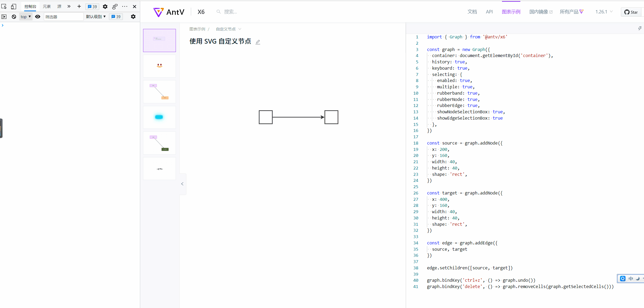
Task: Open the 图表示例 menu on the site
Action: pos(511,12)
